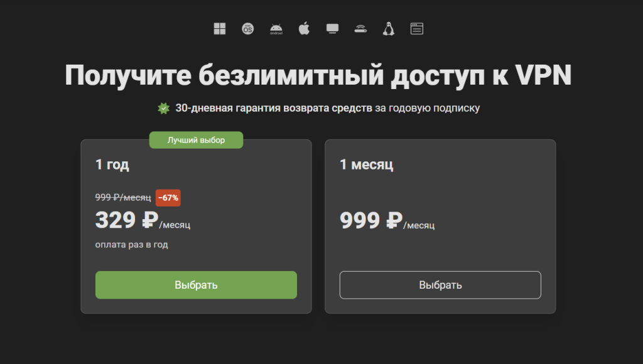Click the Apple iOS icon
The height and width of the screenshot is (364, 643).
click(304, 29)
